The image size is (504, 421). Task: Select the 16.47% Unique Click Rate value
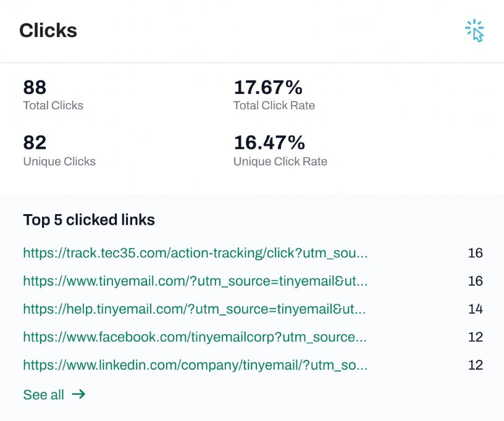(x=269, y=143)
